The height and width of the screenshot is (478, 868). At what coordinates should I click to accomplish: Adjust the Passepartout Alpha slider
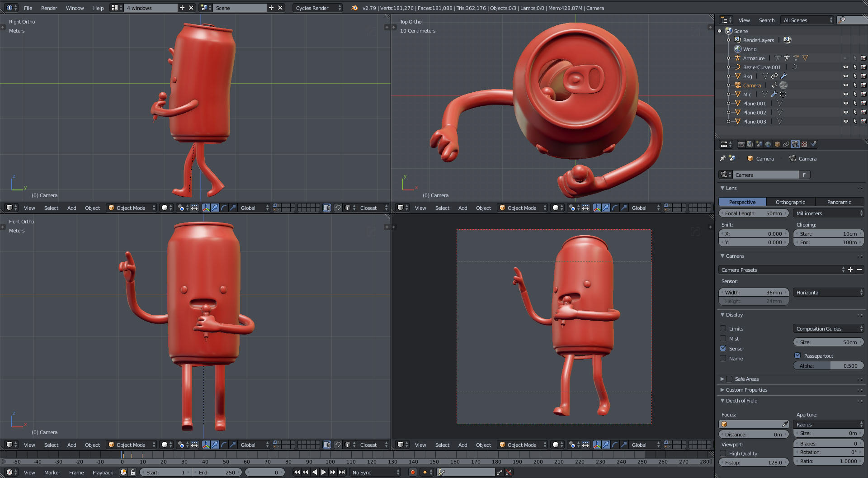click(x=828, y=365)
